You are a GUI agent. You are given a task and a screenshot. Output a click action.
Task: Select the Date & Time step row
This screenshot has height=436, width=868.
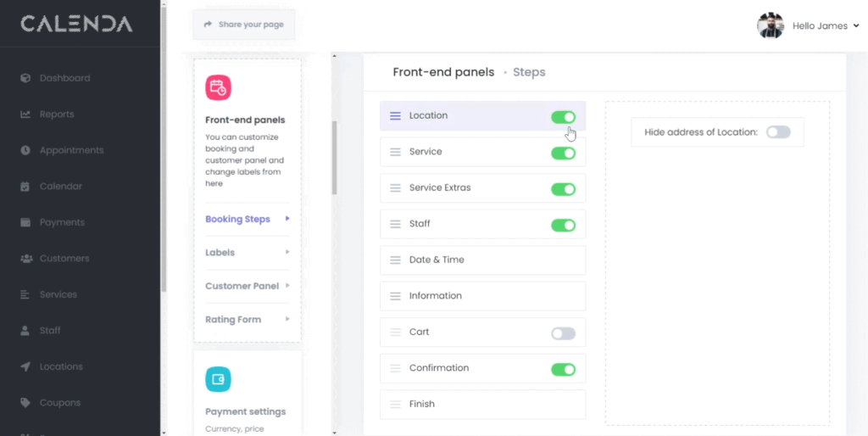coord(482,260)
